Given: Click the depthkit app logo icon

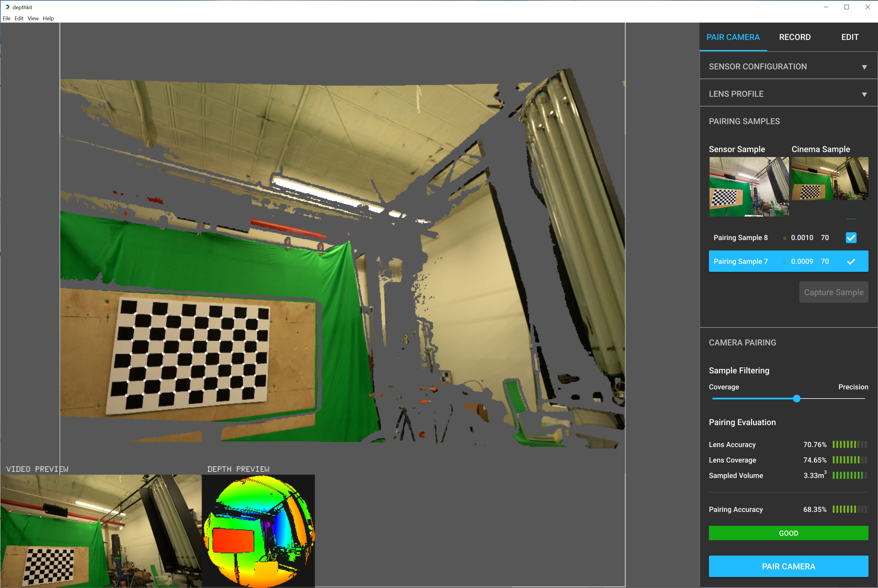Looking at the screenshot, I should (7, 7).
